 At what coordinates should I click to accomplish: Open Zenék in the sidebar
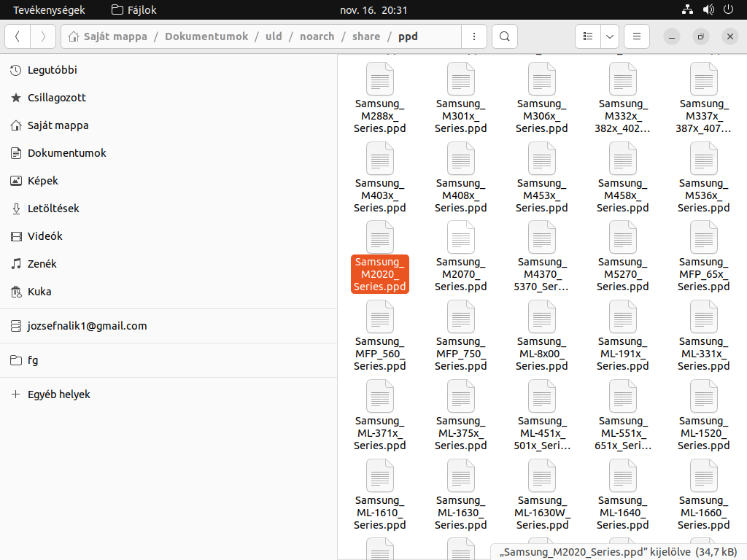(x=169, y=264)
